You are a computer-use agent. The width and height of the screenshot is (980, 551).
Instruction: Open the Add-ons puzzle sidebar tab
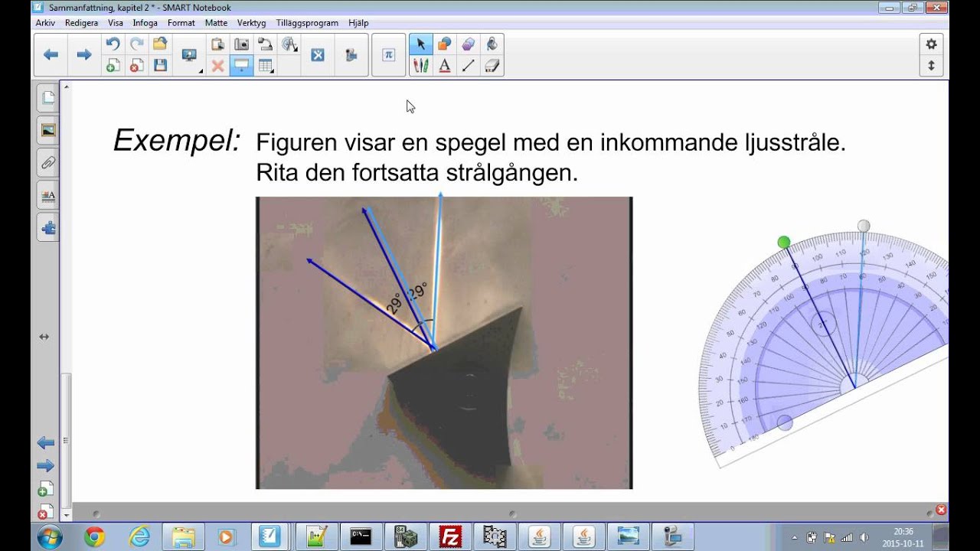point(47,227)
